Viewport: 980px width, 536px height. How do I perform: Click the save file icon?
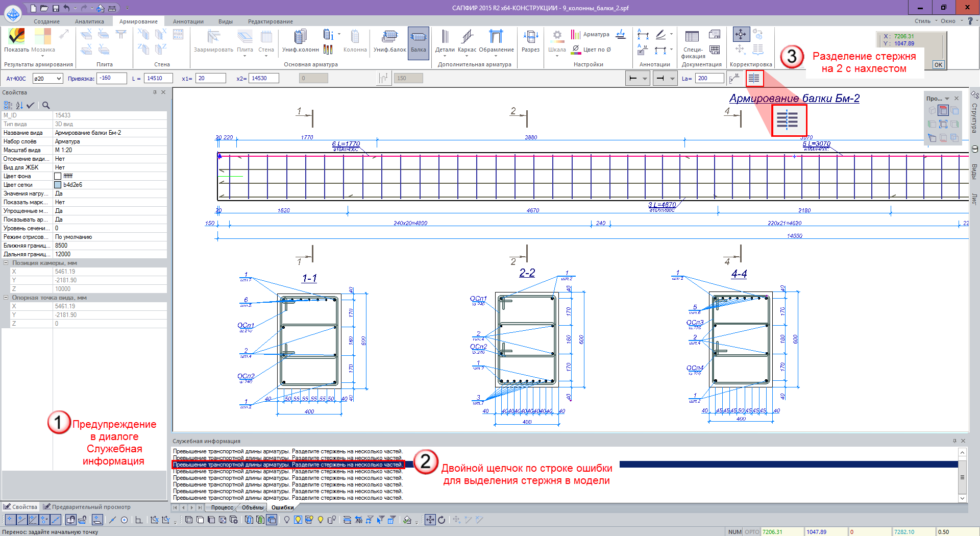tap(56, 8)
